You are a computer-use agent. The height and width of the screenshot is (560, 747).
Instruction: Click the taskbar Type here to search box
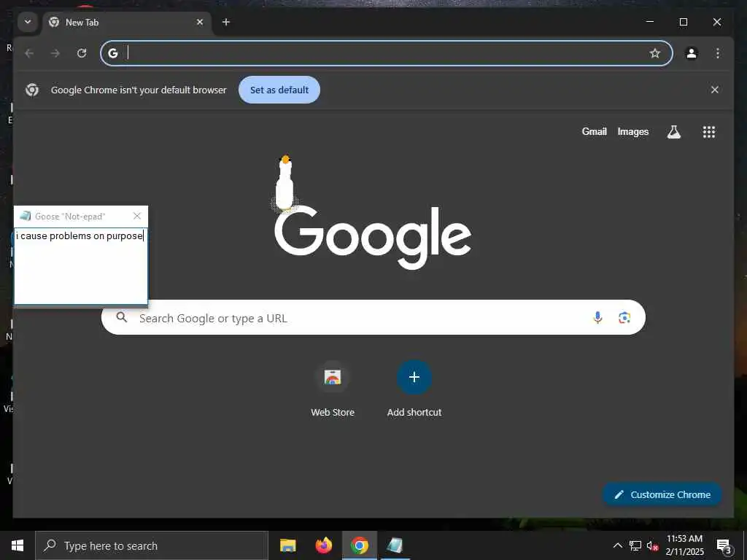pos(152,545)
